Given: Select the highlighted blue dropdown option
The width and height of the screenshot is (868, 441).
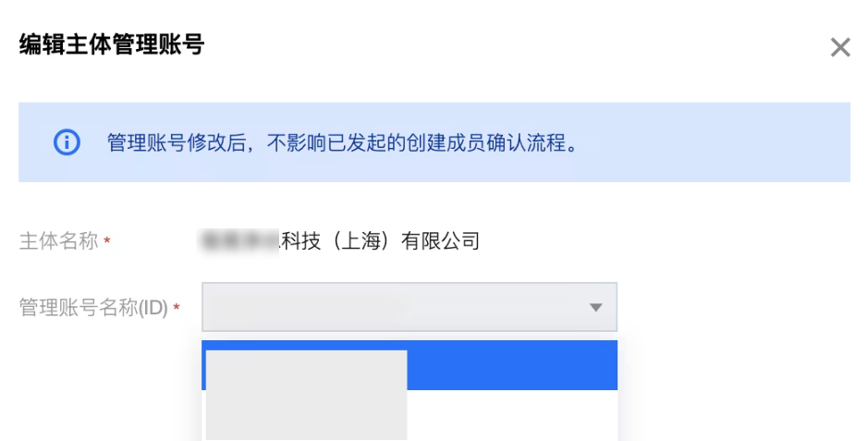Looking at the screenshot, I should coord(410,365).
